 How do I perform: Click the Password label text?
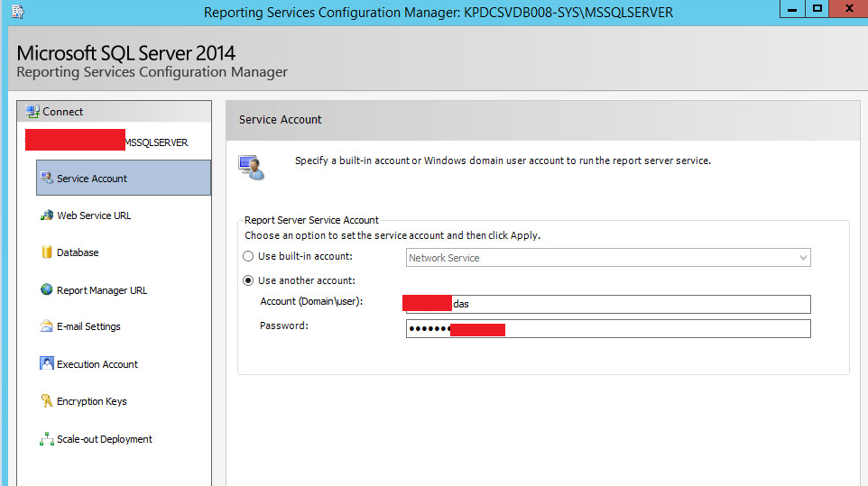284,326
